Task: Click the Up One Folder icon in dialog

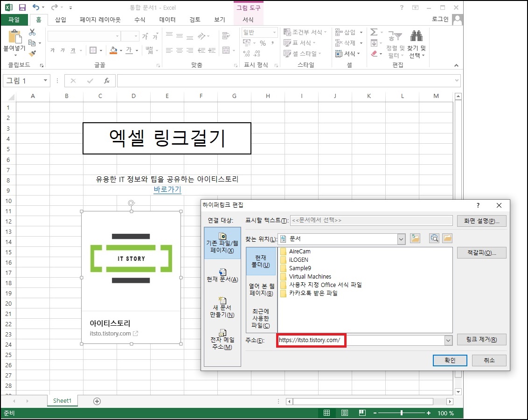Action: coord(415,238)
